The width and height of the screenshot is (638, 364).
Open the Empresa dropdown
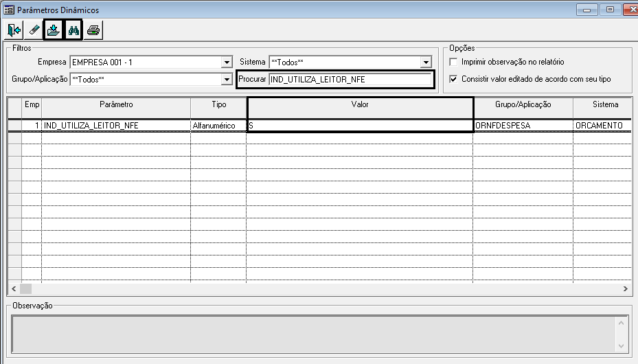click(x=227, y=62)
